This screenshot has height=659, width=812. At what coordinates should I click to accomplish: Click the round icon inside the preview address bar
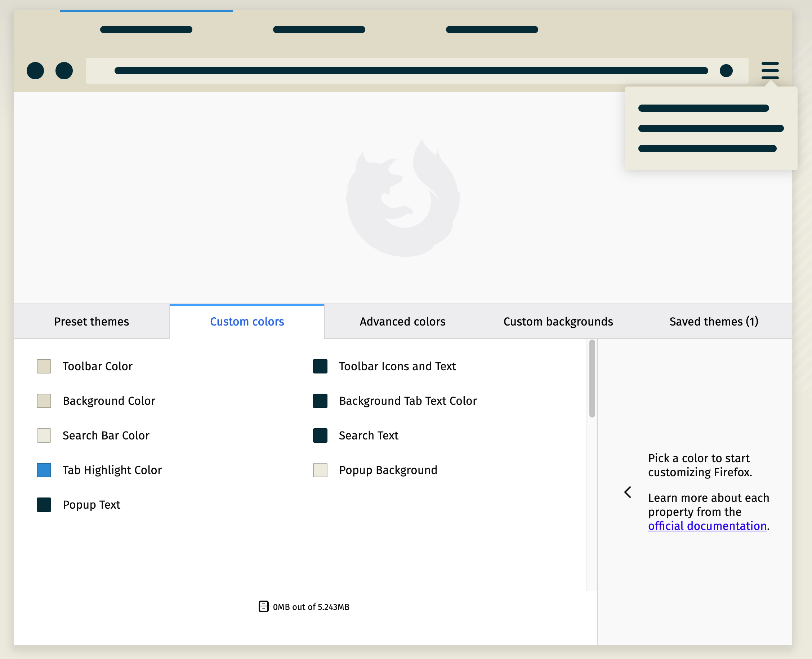(726, 71)
